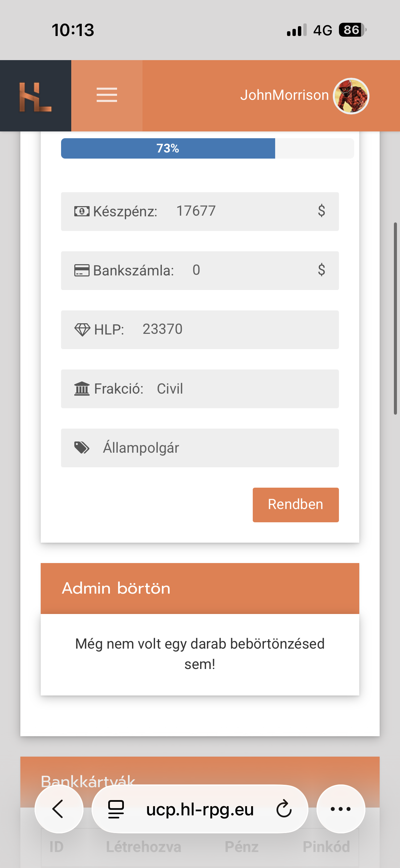
Task: Click the page vertical scrollbar
Action: [395, 319]
